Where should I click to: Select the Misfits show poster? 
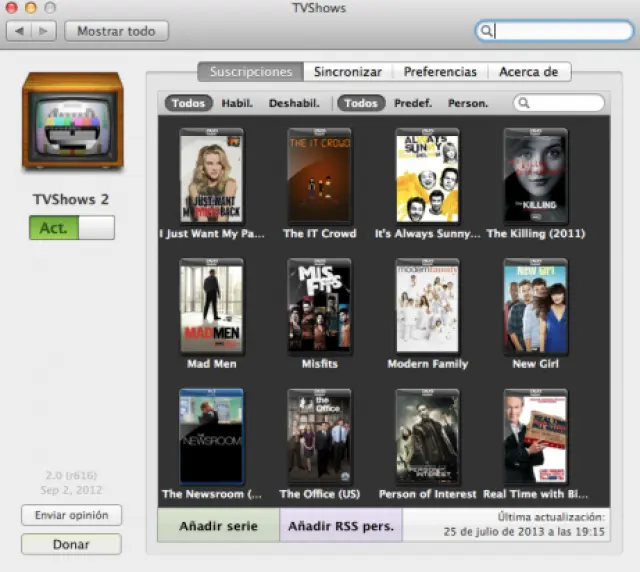click(319, 306)
